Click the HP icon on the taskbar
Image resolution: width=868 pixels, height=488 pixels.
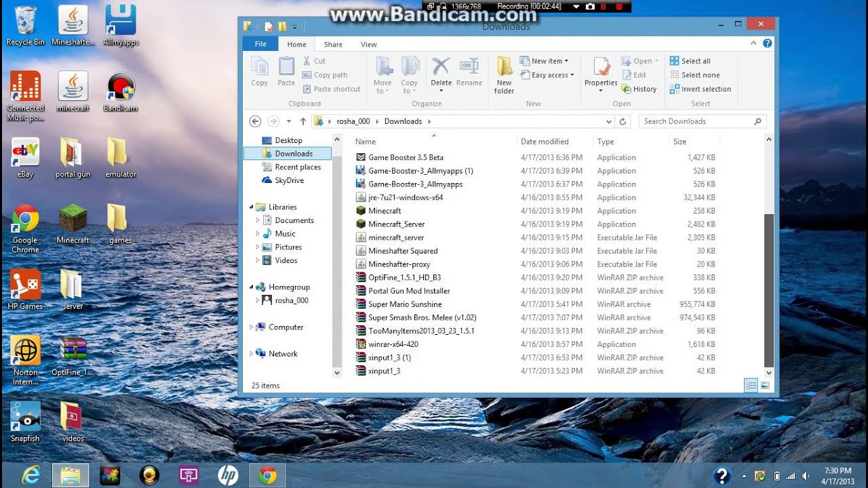point(228,475)
